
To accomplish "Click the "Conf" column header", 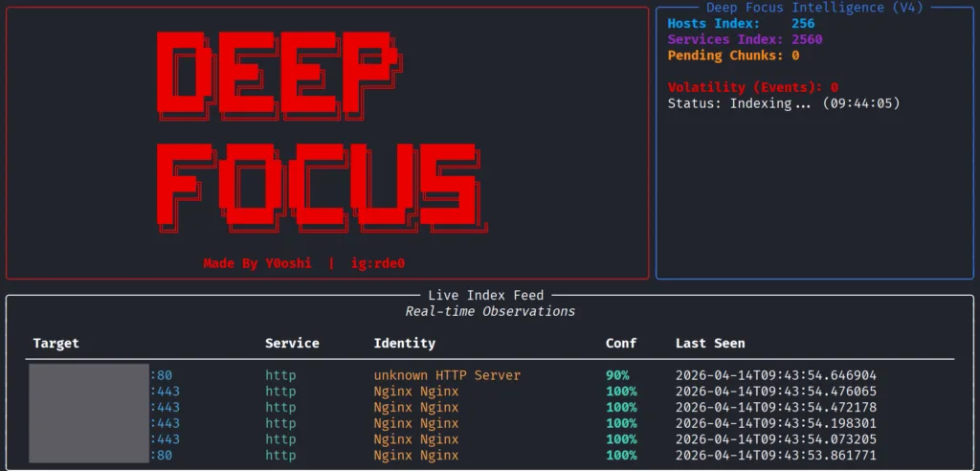I will tap(620, 344).
